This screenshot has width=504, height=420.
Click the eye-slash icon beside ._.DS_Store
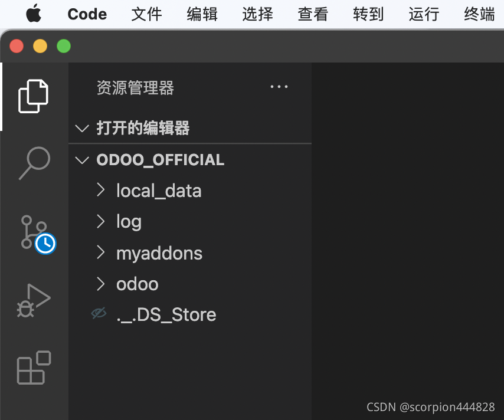click(99, 313)
